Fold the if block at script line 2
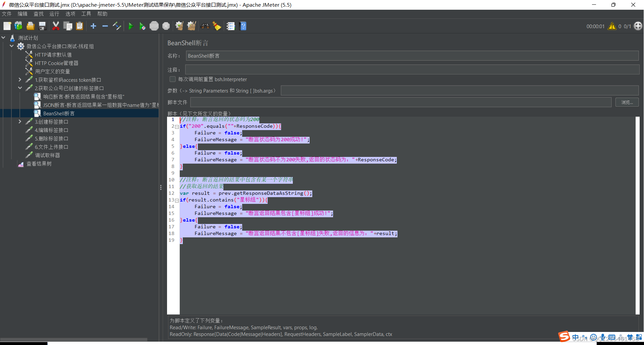644x345 pixels. point(177,127)
